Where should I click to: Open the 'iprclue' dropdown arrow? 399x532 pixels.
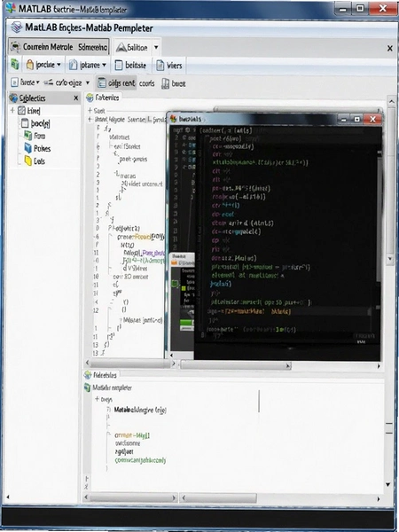59,65
